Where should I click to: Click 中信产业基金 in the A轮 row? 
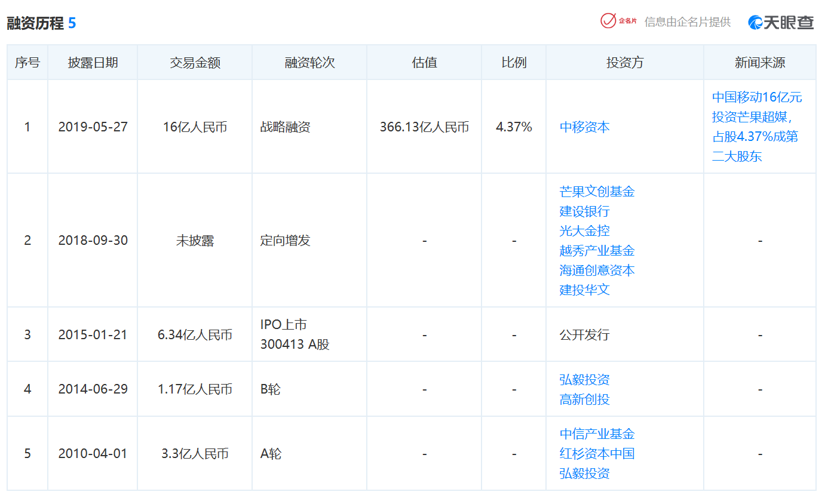597,434
